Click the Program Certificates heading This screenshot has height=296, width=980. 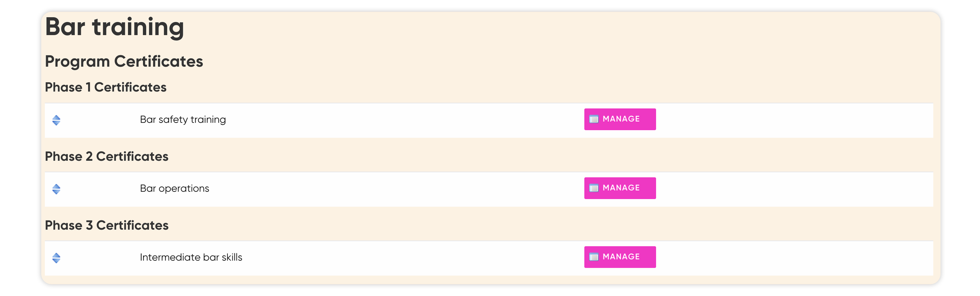[124, 62]
